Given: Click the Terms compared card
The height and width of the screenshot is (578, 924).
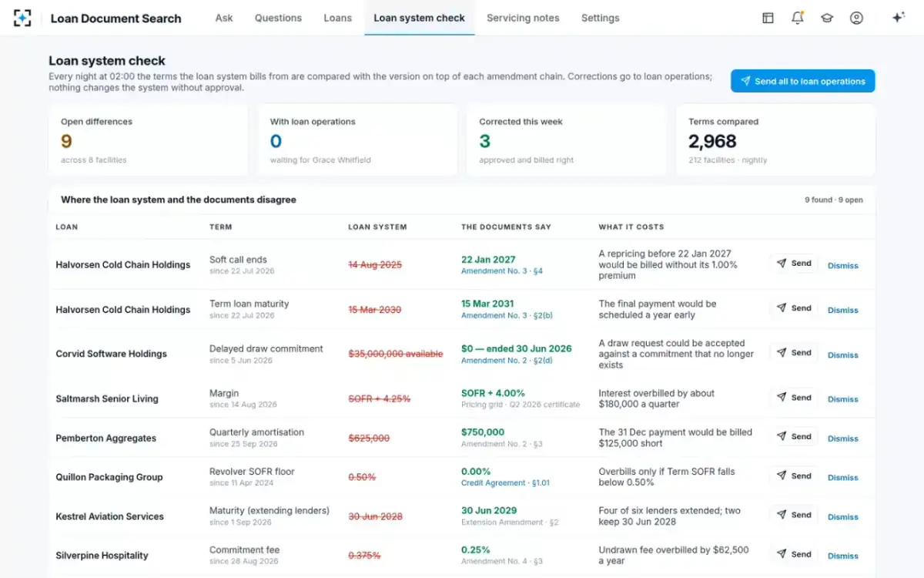Looking at the screenshot, I should point(776,140).
